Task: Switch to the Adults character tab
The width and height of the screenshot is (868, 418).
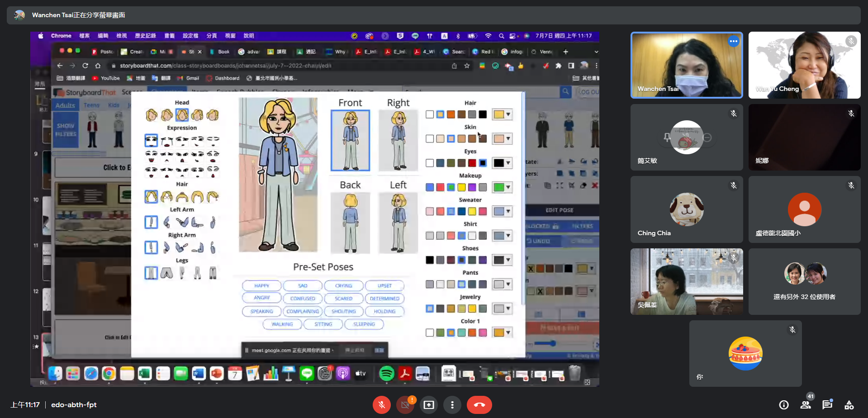Action: [x=65, y=105]
